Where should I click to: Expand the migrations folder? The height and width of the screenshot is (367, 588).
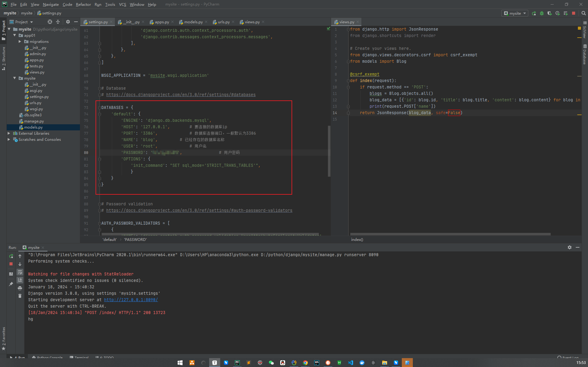20,42
